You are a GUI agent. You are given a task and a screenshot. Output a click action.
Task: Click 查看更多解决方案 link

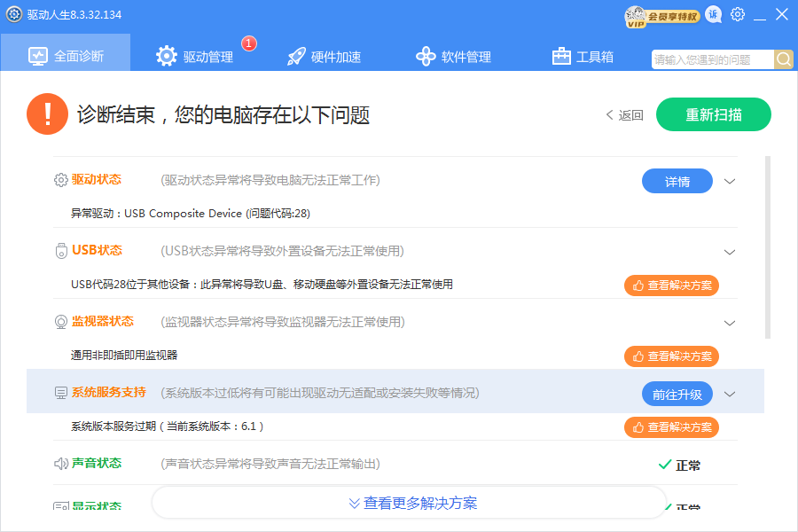(x=412, y=503)
